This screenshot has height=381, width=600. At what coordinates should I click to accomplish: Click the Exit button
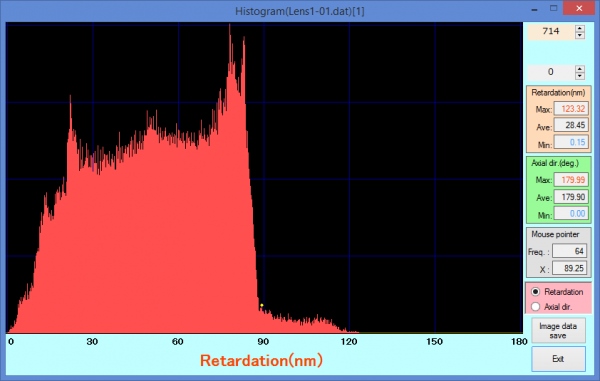[x=558, y=359]
